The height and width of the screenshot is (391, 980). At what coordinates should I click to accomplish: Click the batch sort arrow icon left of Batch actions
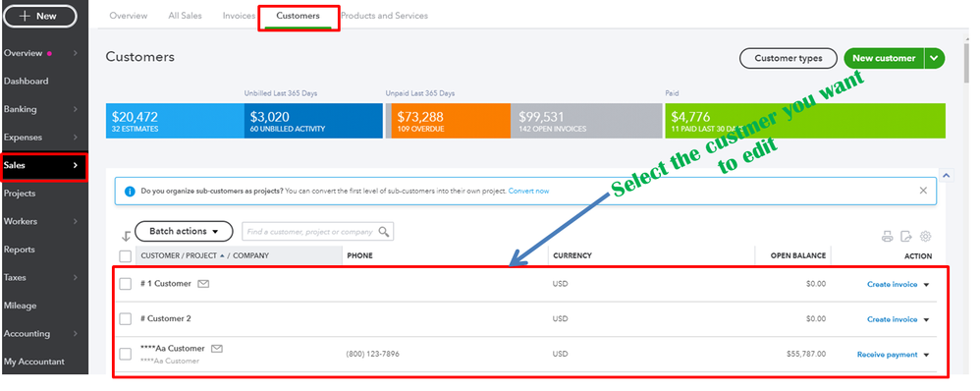pos(126,236)
